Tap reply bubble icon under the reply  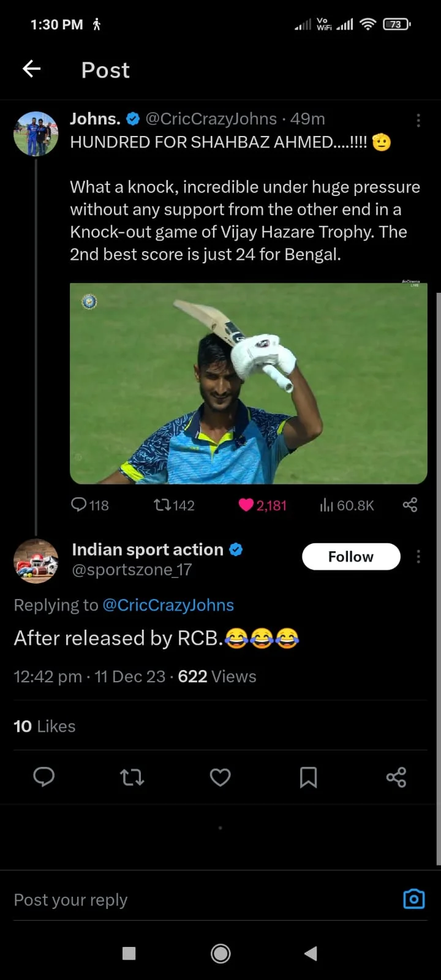click(x=44, y=777)
